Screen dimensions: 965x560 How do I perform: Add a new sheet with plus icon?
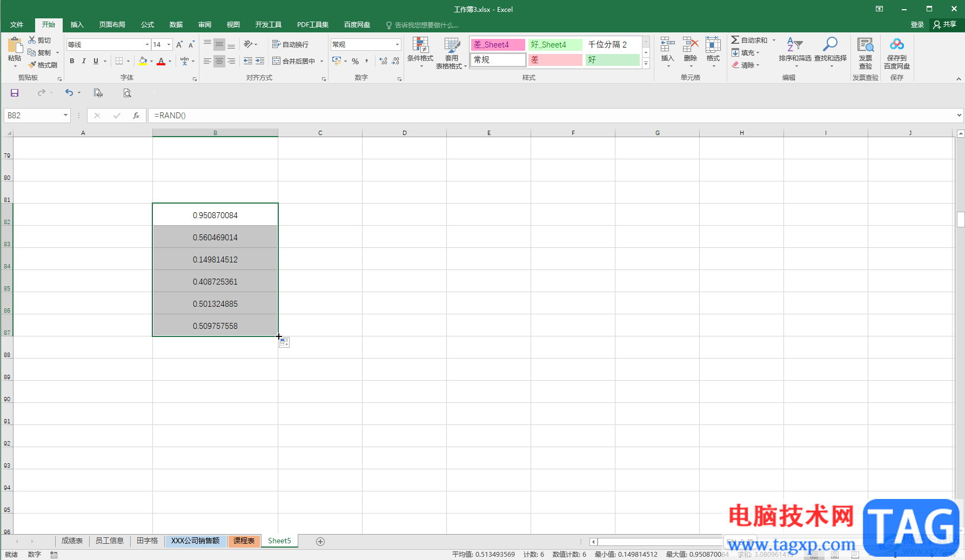click(320, 542)
